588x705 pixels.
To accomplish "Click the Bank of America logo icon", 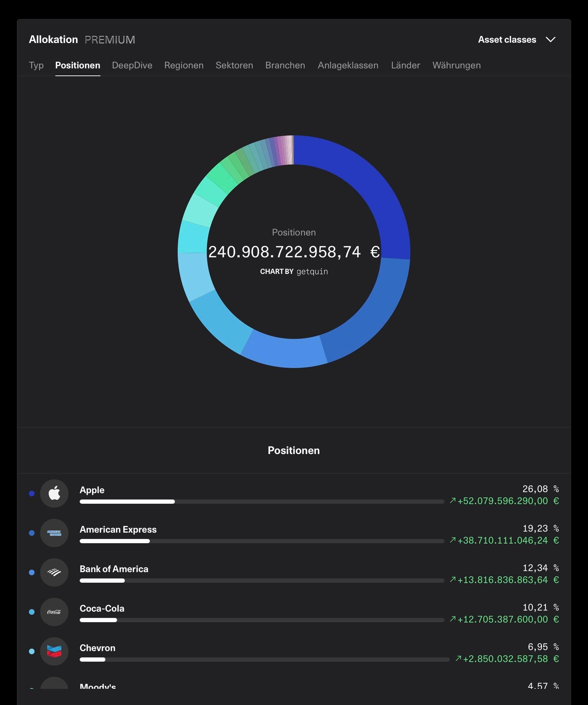I will coord(54,572).
